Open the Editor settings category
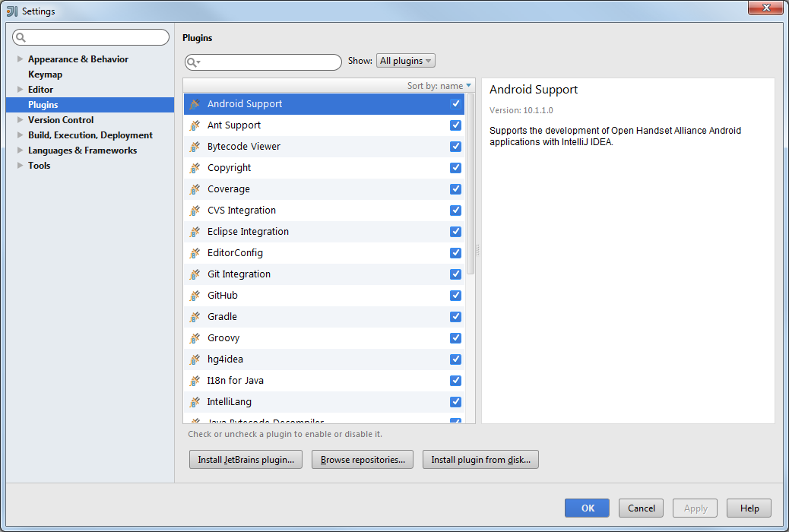Image resolution: width=789 pixels, height=532 pixels. coord(40,90)
